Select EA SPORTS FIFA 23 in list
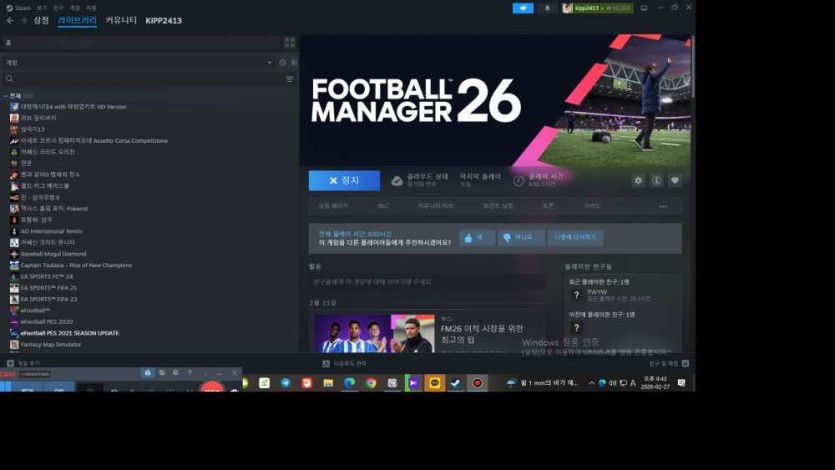 48,299
